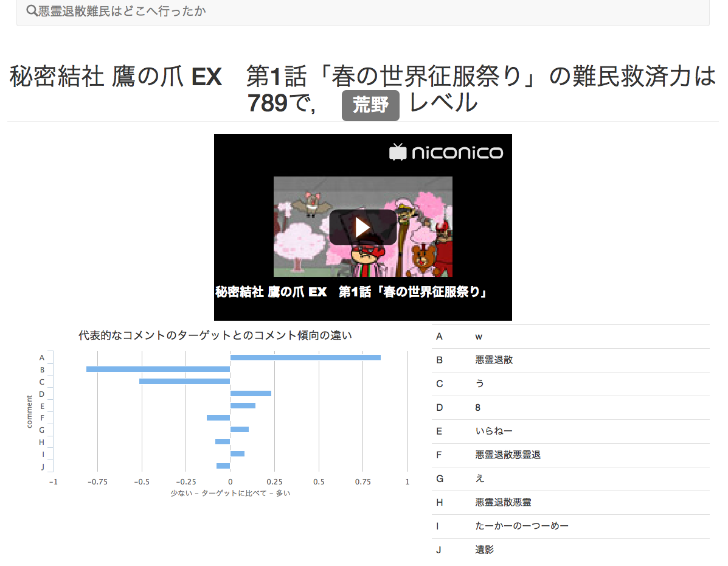Click bar D in the chart
This screenshot has width=728, height=566.
tap(251, 394)
